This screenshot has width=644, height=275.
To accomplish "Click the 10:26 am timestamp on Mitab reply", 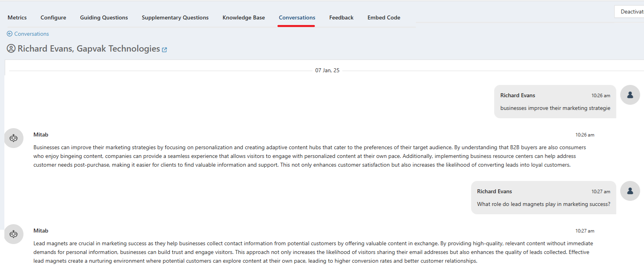I will (x=585, y=135).
